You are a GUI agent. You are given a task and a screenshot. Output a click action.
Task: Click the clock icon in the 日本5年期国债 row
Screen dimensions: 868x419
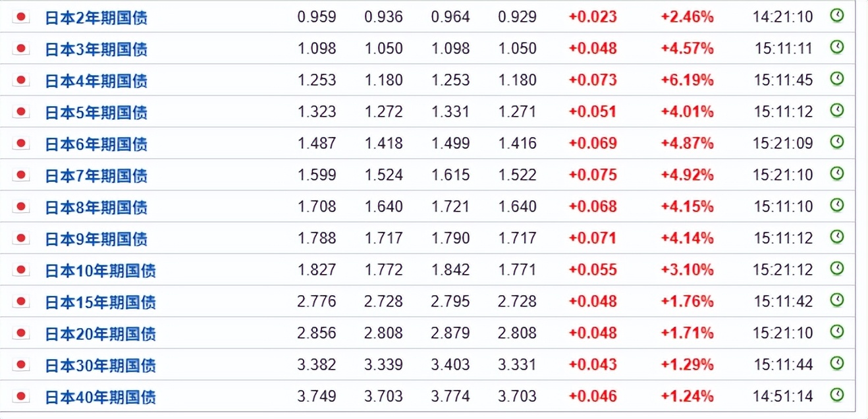836,110
